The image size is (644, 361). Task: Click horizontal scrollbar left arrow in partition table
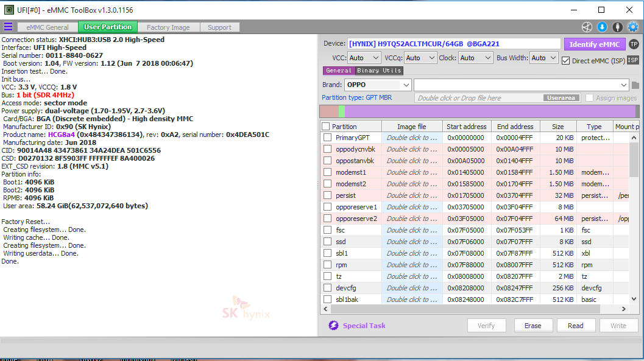point(326,309)
